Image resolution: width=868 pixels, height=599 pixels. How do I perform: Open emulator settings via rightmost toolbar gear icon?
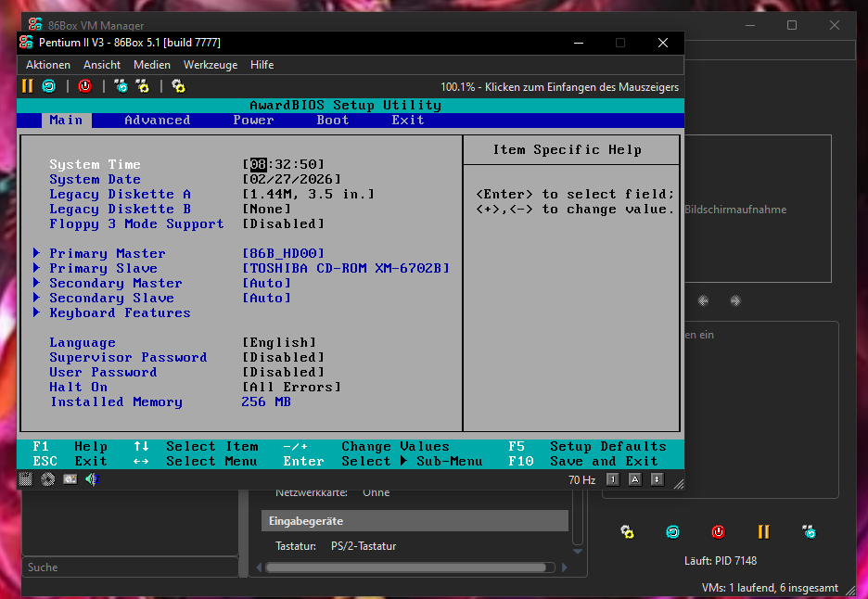click(178, 86)
